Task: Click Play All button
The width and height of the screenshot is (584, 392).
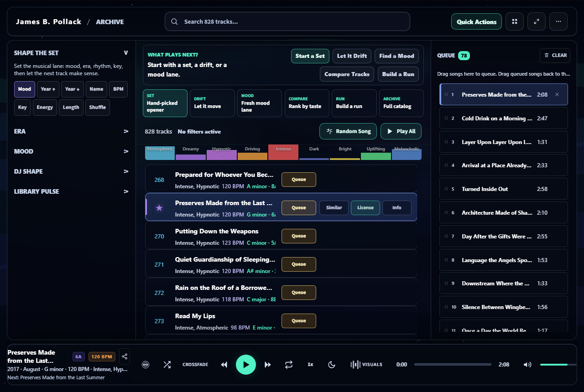Action: click(401, 131)
